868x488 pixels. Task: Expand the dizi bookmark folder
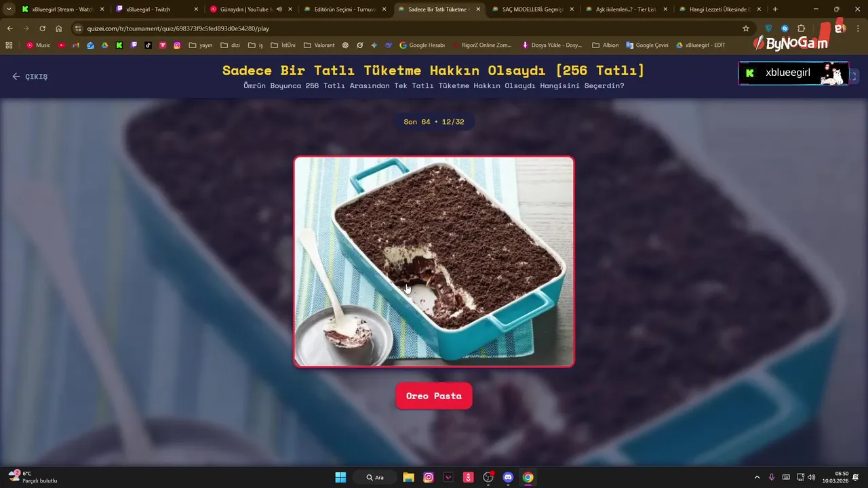click(x=231, y=45)
